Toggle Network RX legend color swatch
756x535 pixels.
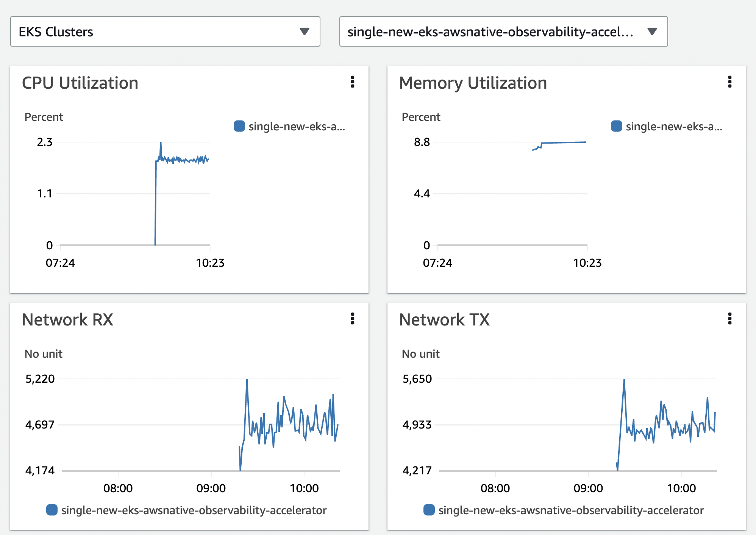[52, 510]
